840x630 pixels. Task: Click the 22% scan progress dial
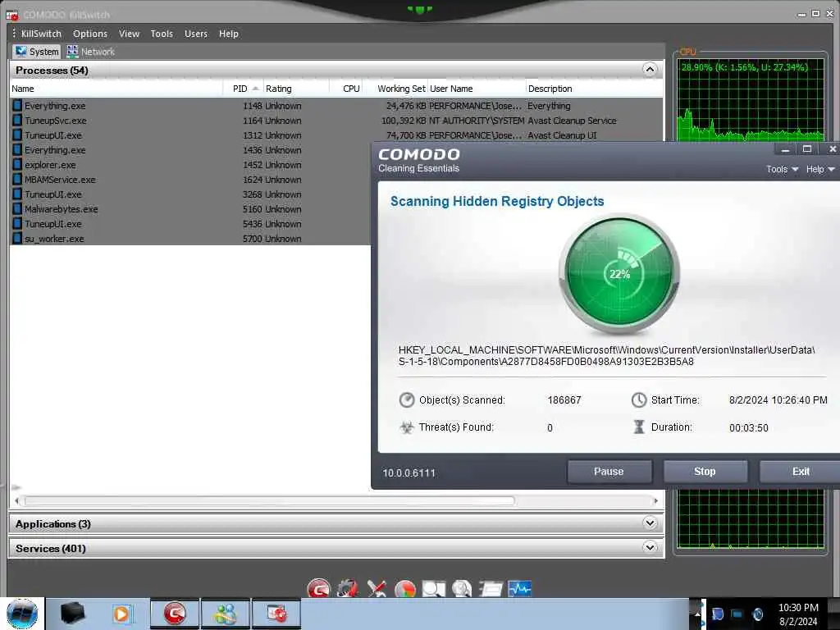tap(619, 274)
